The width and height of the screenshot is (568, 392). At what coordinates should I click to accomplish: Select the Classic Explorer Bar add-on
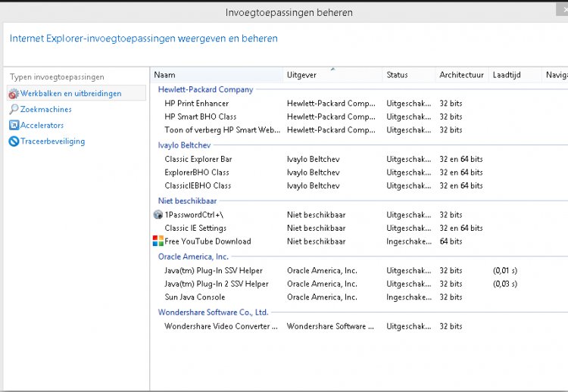pyautogui.click(x=198, y=159)
